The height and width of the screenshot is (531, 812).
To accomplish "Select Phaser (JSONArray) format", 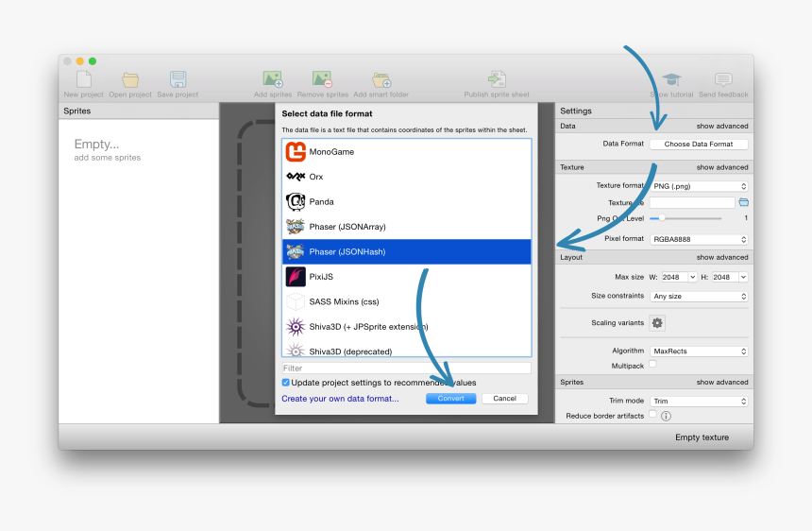I will click(407, 227).
